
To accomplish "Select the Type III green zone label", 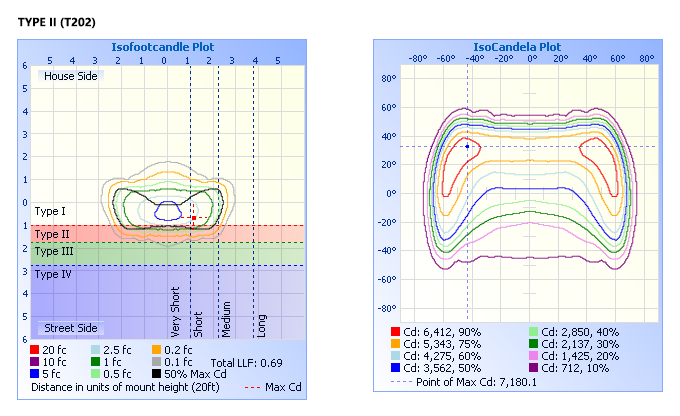I will [x=54, y=252].
